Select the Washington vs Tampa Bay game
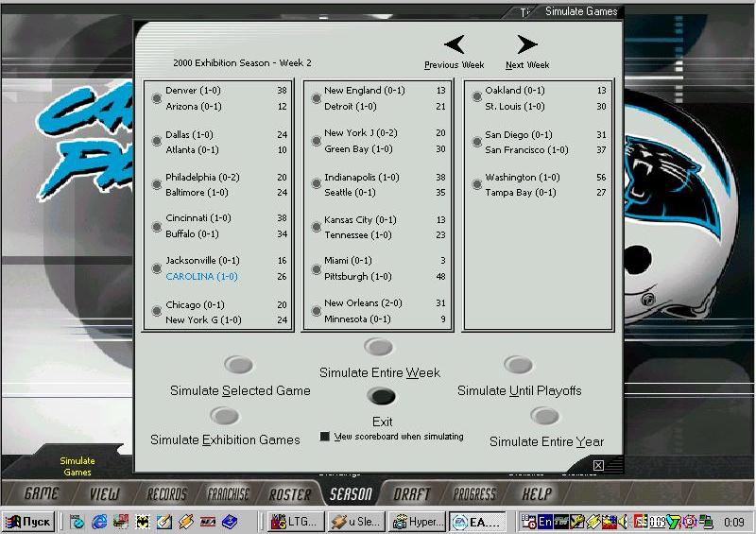 pyautogui.click(x=477, y=184)
